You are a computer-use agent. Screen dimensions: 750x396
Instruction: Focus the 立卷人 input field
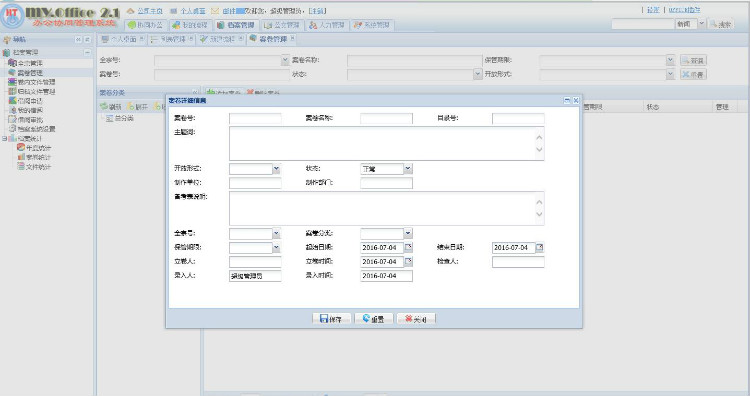255,262
